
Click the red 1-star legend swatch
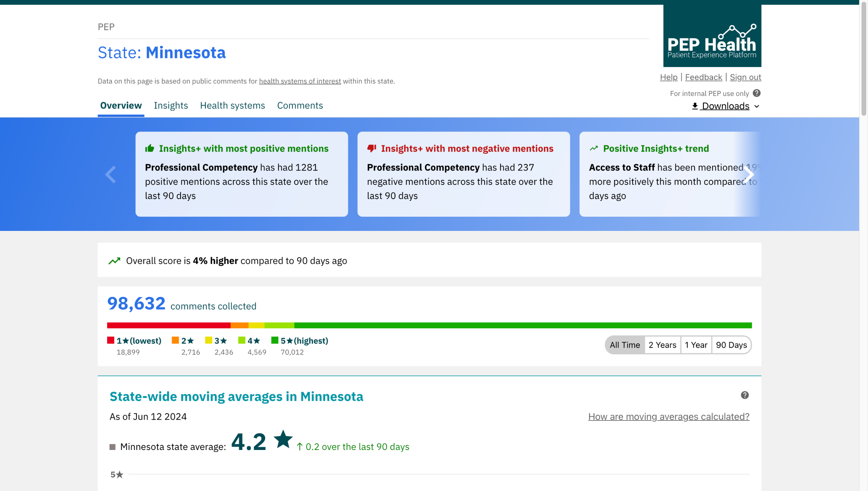[111, 340]
